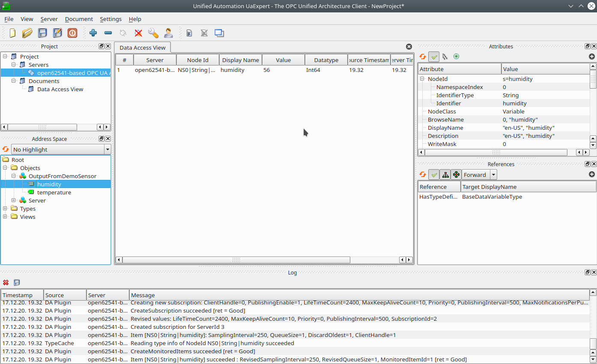
Task: Click the Remove Server minus icon
Action: [108, 33]
